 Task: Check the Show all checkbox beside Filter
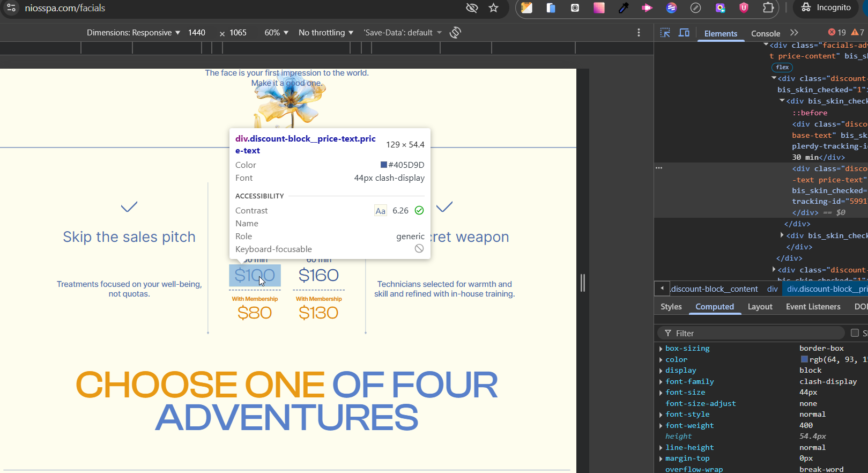pos(855,333)
